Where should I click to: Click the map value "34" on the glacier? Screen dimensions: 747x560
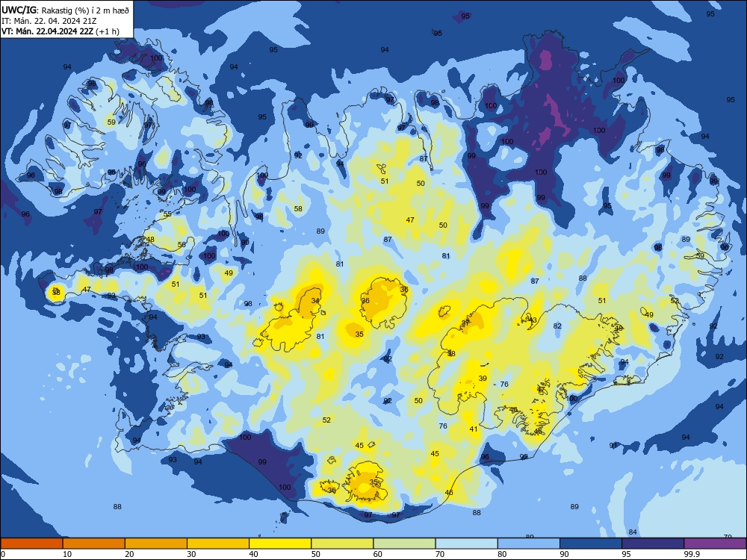[x=315, y=300]
